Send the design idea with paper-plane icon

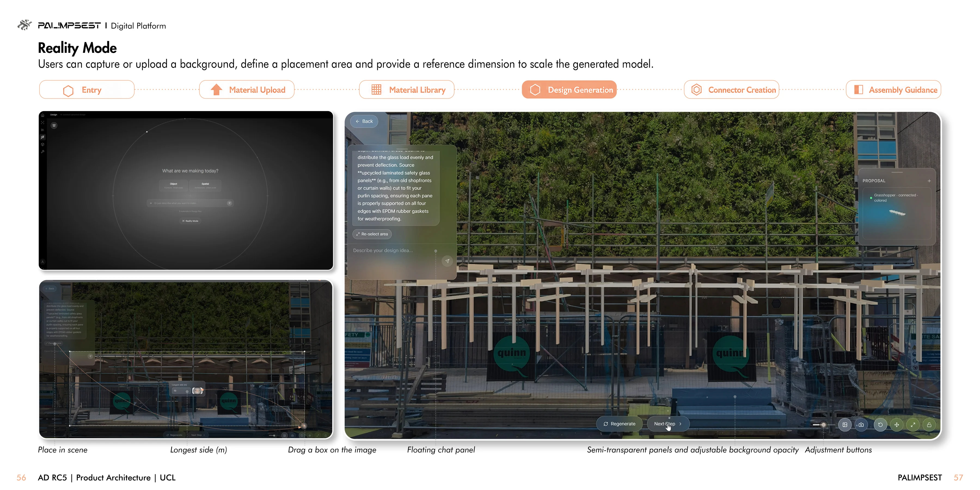(447, 261)
